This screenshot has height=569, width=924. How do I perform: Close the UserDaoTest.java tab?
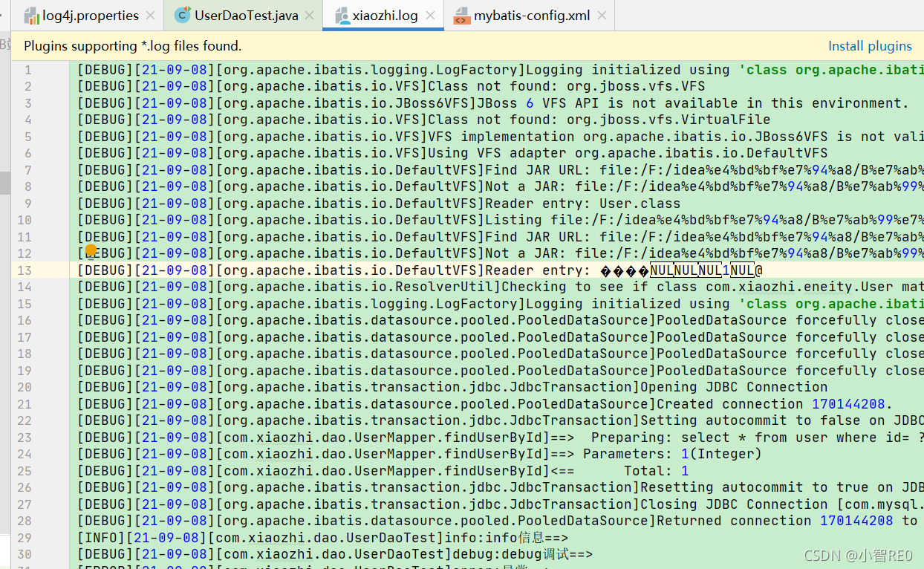coord(310,16)
